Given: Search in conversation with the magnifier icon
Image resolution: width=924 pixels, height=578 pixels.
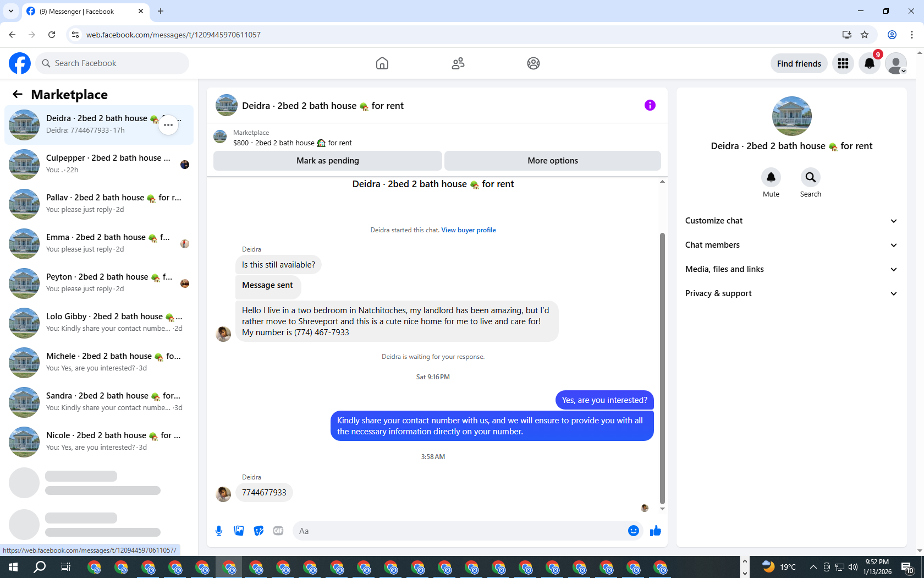Looking at the screenshot, I should pyautogui.click(x=811, y=177).
